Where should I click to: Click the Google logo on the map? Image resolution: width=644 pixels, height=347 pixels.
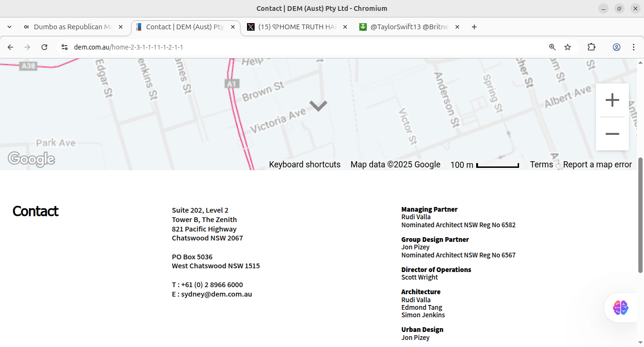click(32, 159)
